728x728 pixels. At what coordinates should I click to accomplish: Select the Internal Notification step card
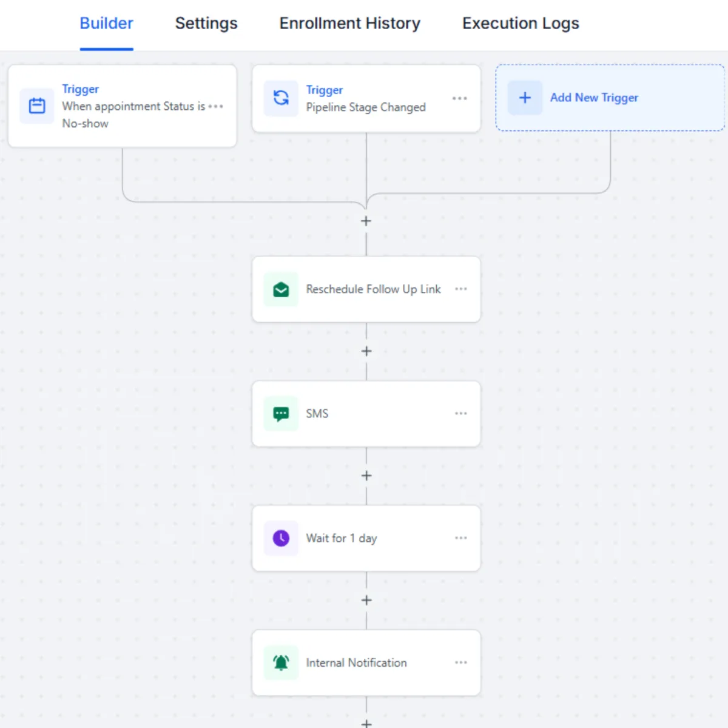364,662
